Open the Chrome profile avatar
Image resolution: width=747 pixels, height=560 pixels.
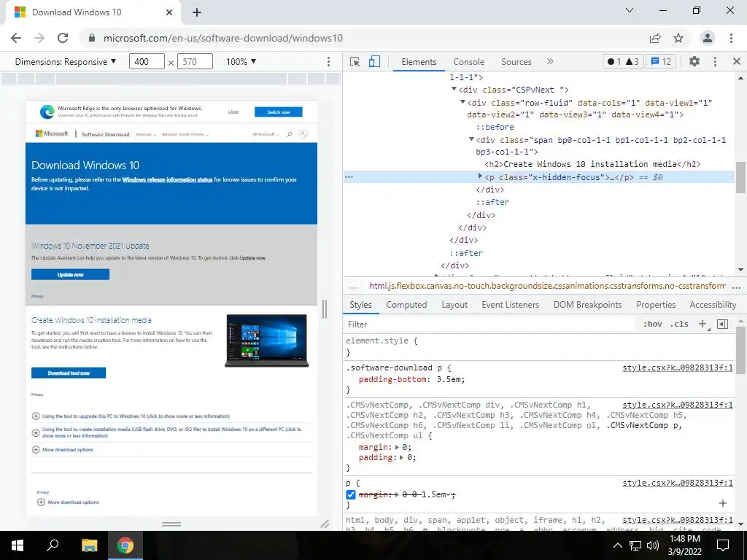coord(708,38)
